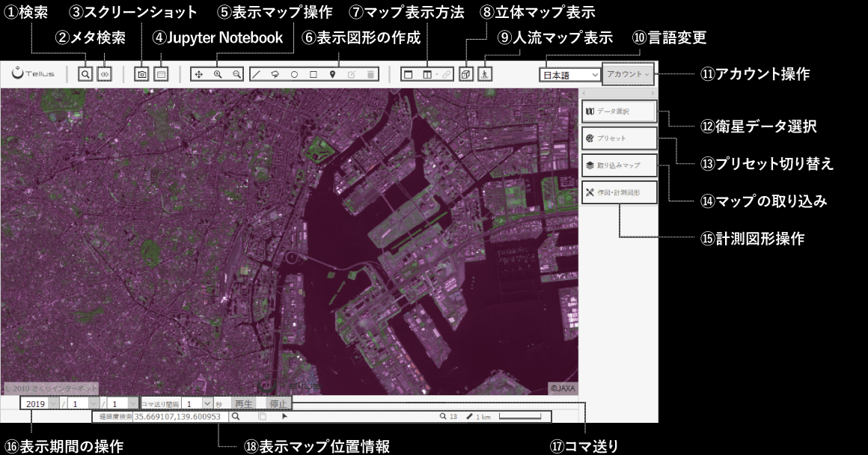Click the ©JAXA attribution on the map
Image resolution: width=868 pixels, height=455 pixels.
(563, 388)
